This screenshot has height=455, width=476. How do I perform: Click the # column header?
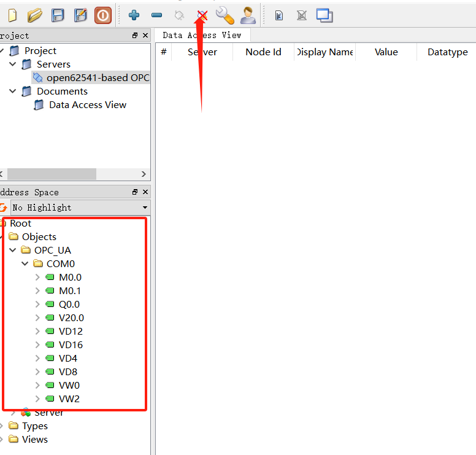164,52
